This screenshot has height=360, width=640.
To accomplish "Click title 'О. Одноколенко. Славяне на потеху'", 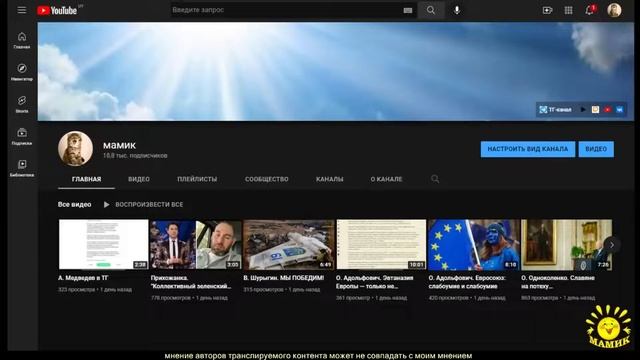I will pos(558,282).
